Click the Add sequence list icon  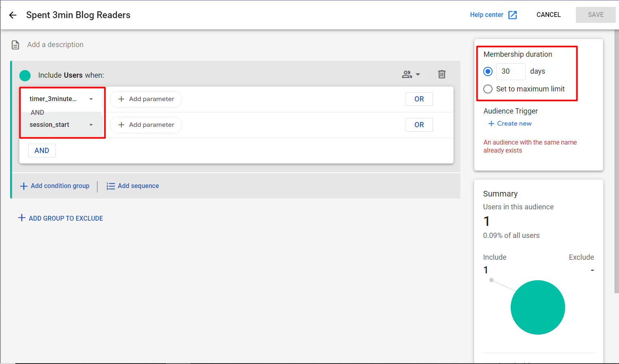[110, 186]
